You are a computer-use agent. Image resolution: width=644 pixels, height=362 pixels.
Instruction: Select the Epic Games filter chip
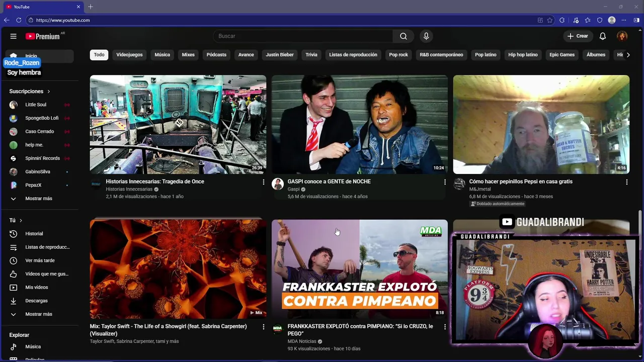click(x=562, y=55)
